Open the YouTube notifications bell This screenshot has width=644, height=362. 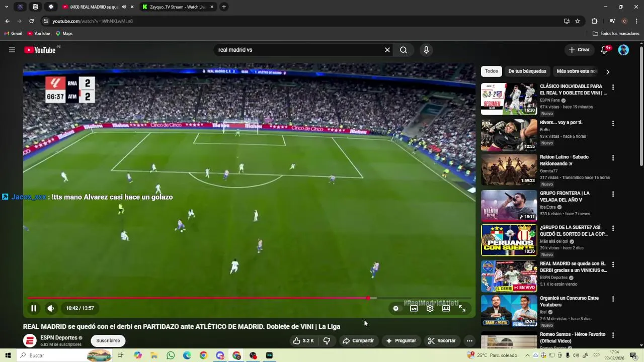pyautogui.click(x=605, y=50)
